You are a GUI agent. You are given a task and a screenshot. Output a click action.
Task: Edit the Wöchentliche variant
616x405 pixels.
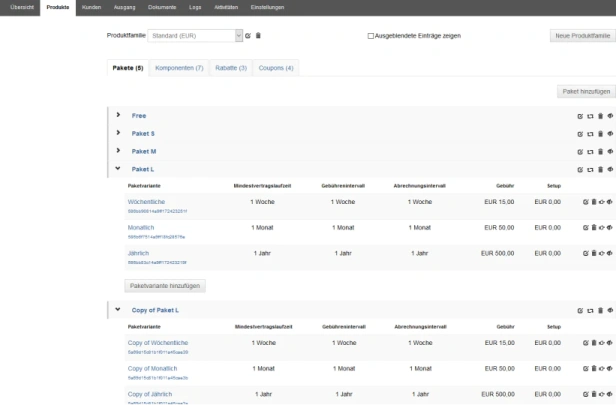(x=585, y=202)
